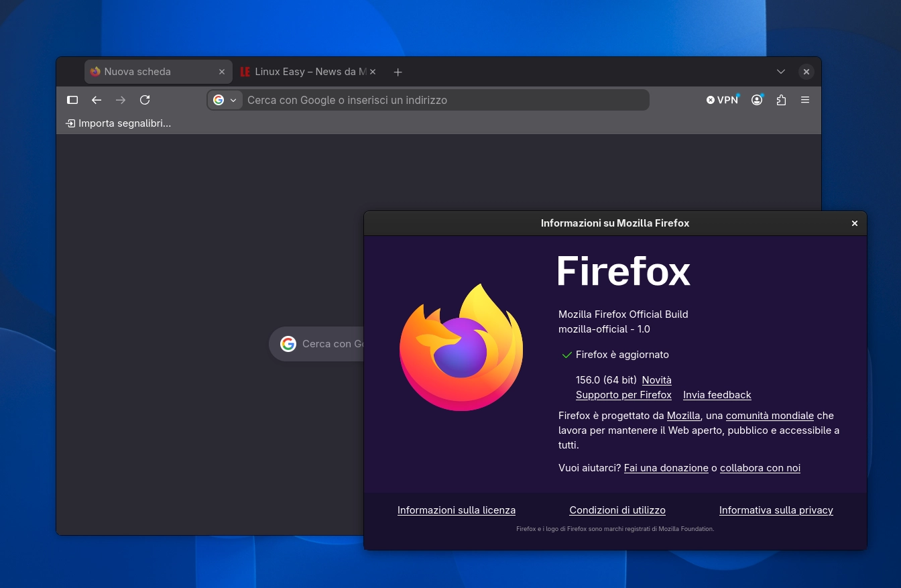Click the Linux Easy tab favicon
Image resolution: width=901 pixels, height=588 pixels.
pos(245,72)
